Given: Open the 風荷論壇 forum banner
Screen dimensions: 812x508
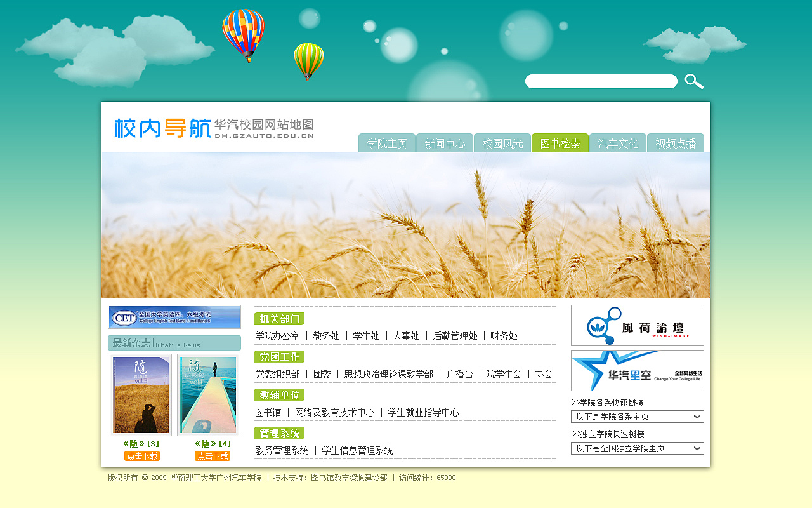Looking at the screenshot, I should pos(637,325).
